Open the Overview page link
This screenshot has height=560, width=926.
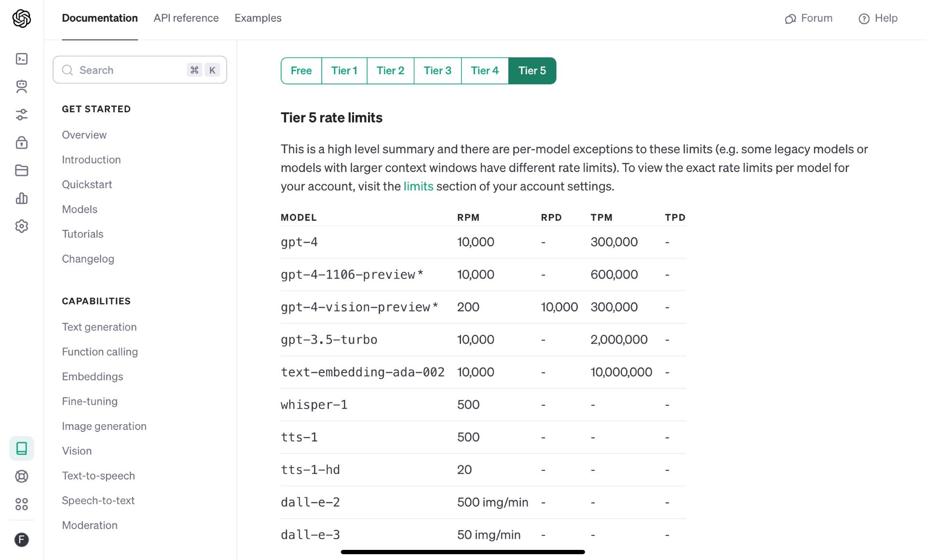pyautogui.click(x=84, y=135)
